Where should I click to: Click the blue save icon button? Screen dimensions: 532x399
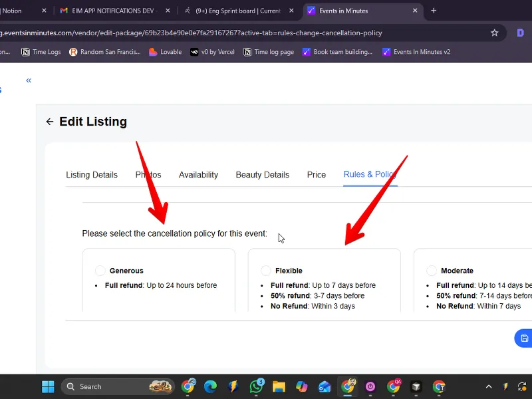[524, 338]
